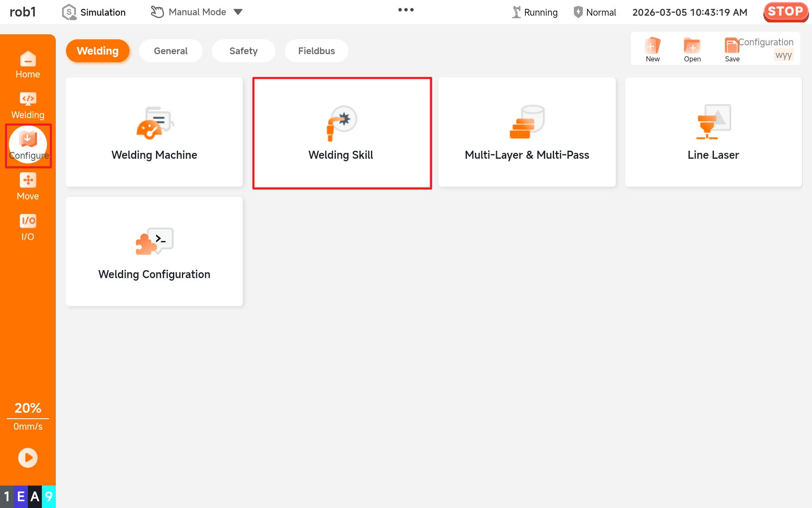Open the Welding Configuration card
Viewport: 812px width, 508px height.
tap(154, 251)
